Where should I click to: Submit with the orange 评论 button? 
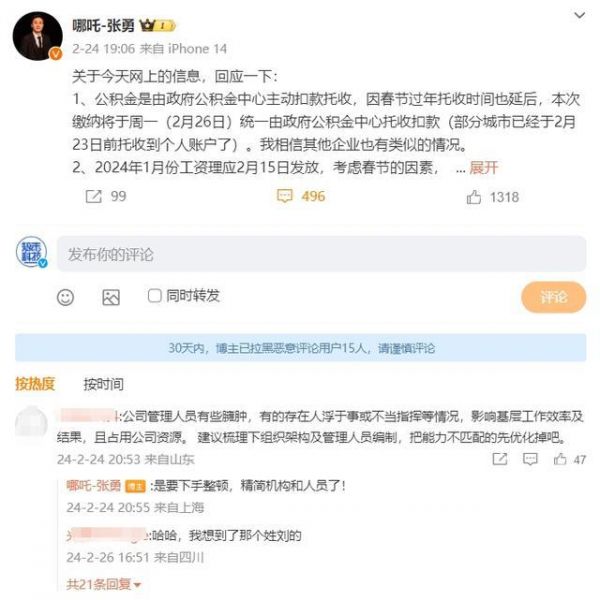click(553, 297)
